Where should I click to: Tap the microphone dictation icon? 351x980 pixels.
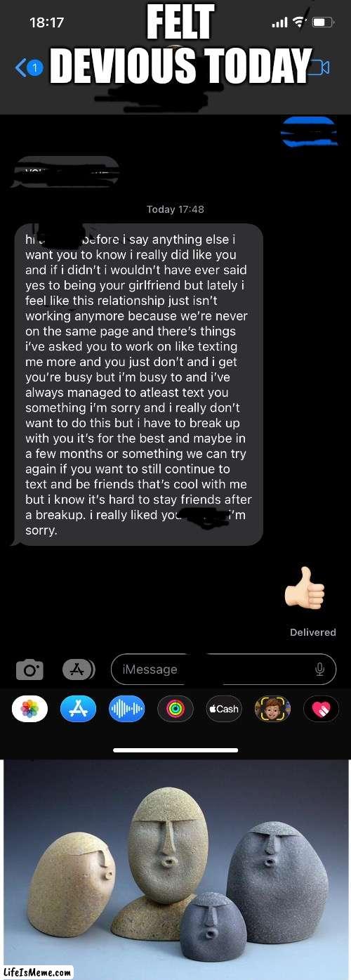pyautogui.click(x=320, y=669)
